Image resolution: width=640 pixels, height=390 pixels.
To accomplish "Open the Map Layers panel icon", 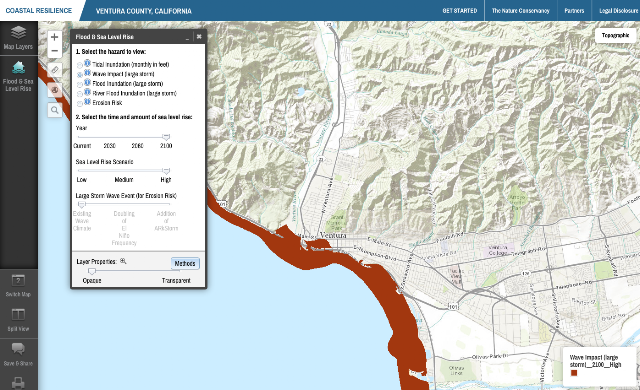I will 18,33.
